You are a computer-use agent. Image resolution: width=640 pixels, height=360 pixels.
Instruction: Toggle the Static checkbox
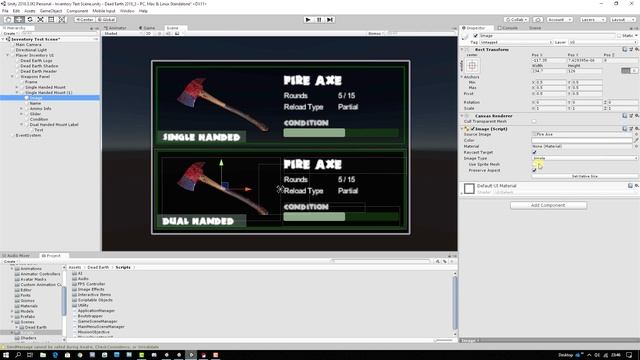pyautogui.click(x=619, y=36)
